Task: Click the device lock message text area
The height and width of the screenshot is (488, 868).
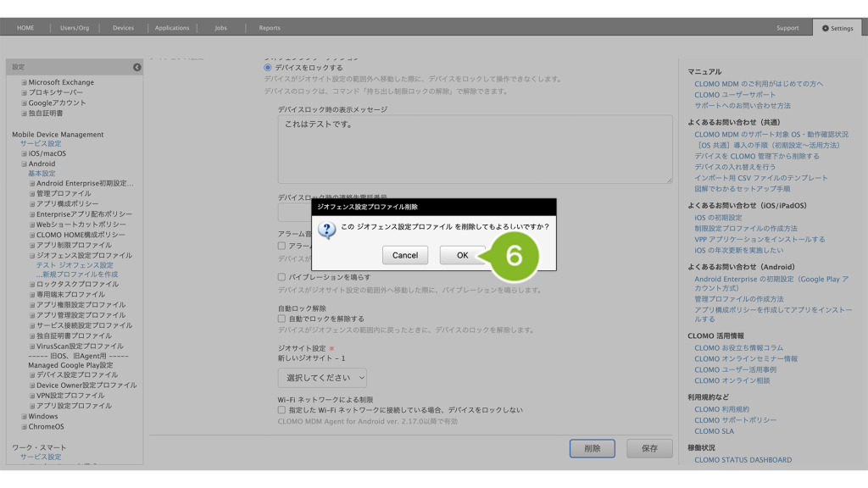Action: point(475,149)
